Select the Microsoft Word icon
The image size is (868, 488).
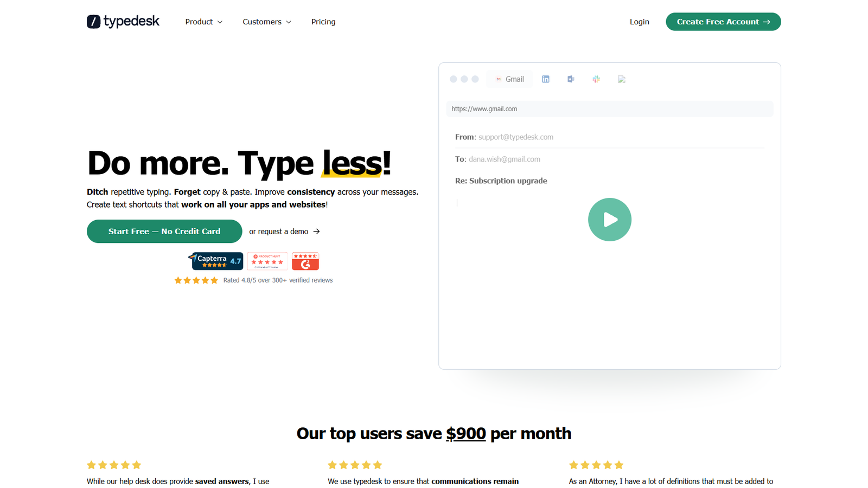click(571, 79)
